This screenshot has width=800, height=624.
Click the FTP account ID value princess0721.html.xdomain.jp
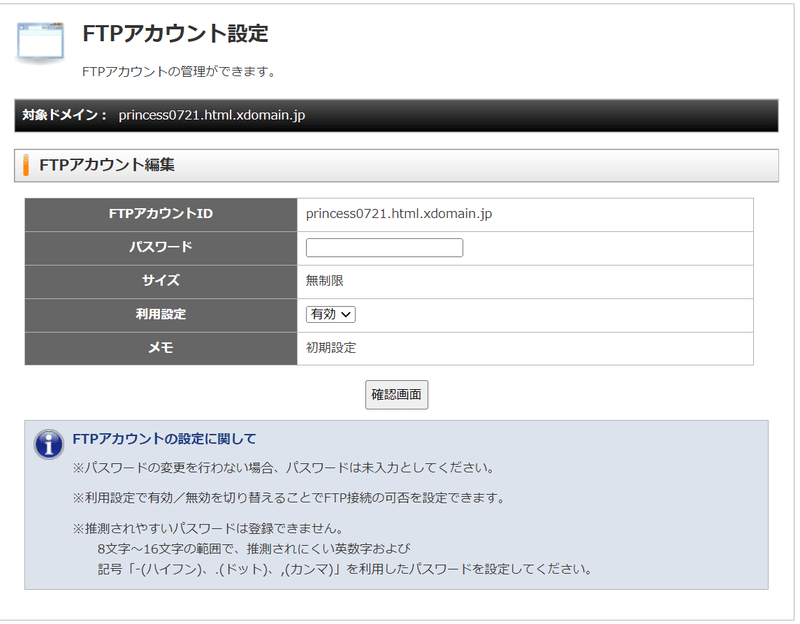tap(399, 214)
